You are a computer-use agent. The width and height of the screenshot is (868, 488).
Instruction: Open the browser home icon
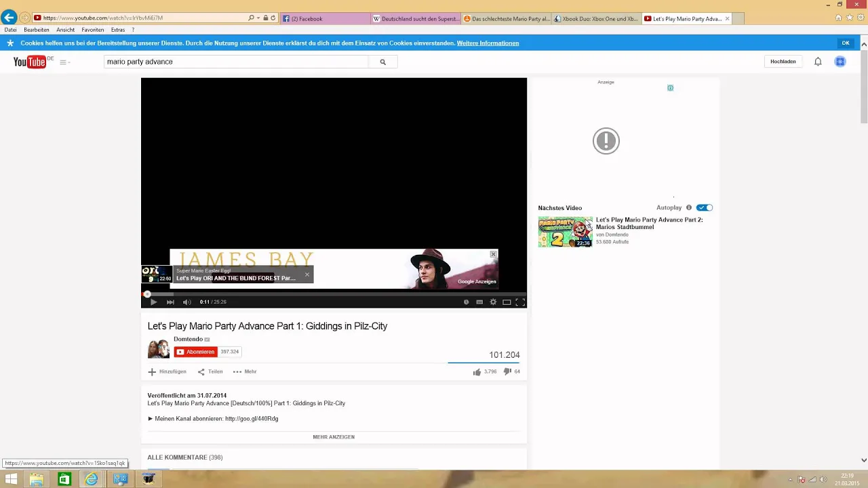coord(839,18)
